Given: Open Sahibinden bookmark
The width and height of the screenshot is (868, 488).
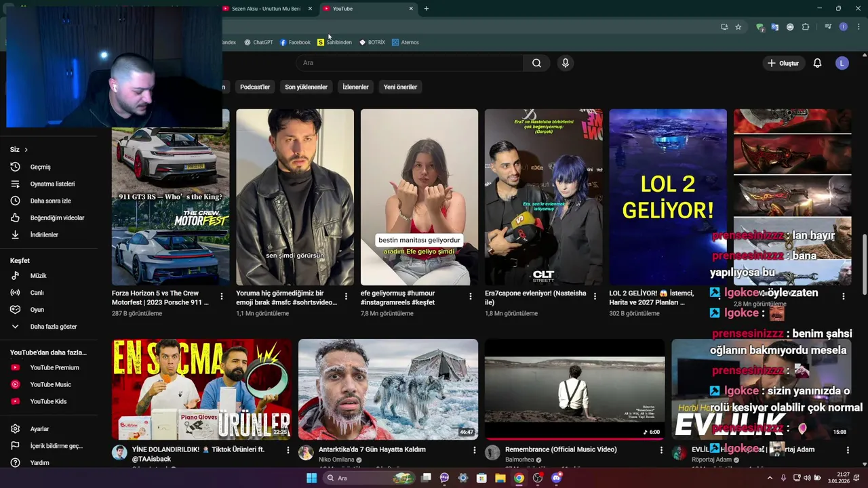Looking at the screenshot, I should pos(334,42).
